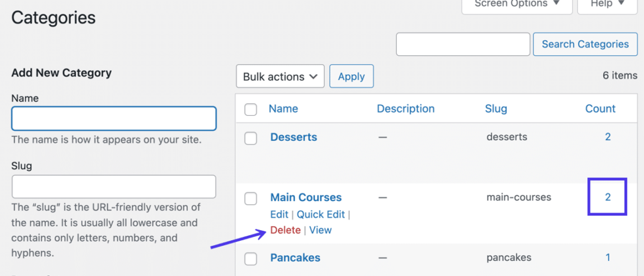The image size is (644, 276).
Task: Tick the Main Courses row checkbox
Action: 251,199
